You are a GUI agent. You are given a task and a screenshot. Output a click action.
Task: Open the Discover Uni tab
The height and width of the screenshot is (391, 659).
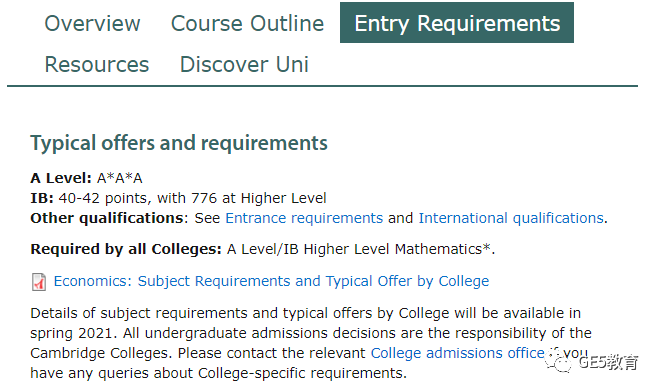[x=244, y=65]
